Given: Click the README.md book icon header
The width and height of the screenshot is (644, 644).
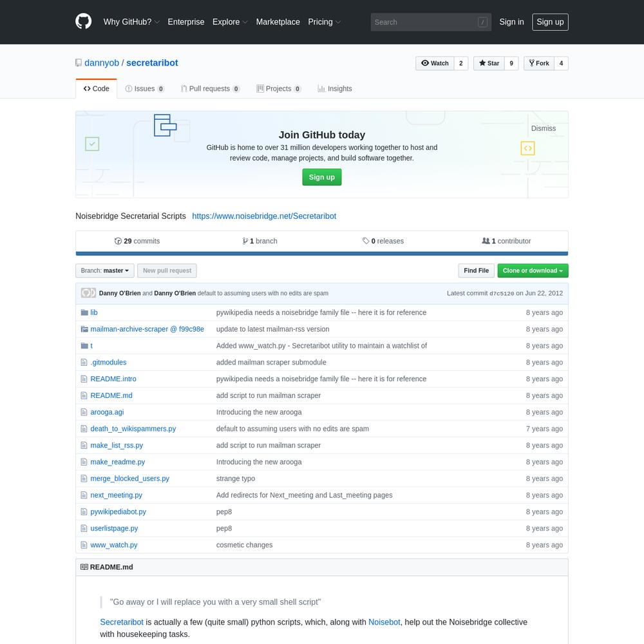Looking at the screenshot, I should tap(84, 567).
